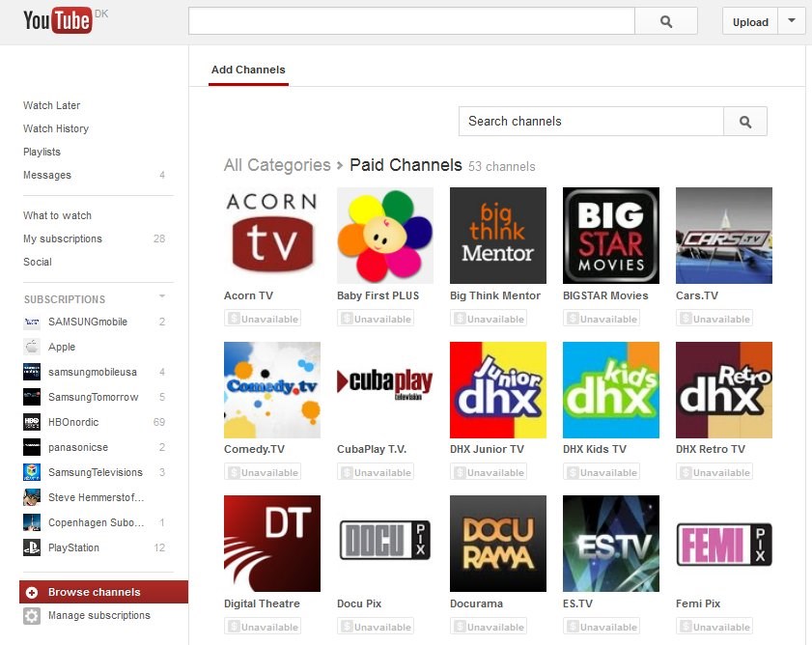Image resolution: width=812 pixels, height=645 pixels.
Task: Open the Upload dropdown arrow
Action: [792, 21]
